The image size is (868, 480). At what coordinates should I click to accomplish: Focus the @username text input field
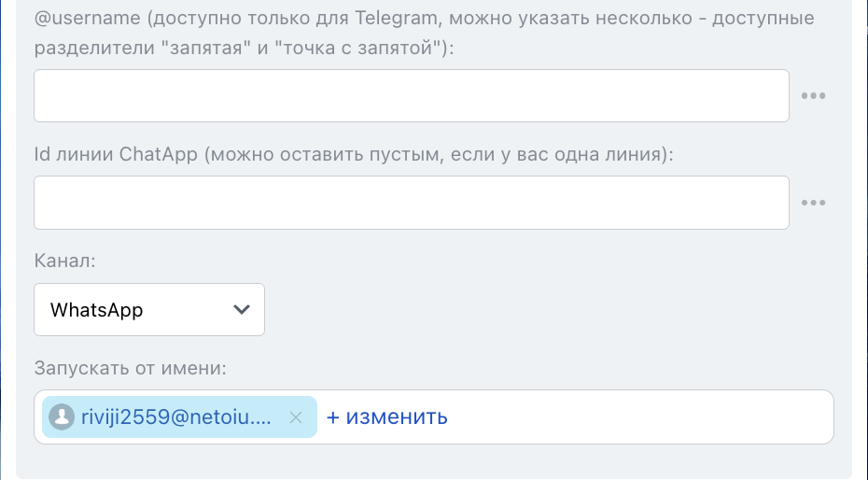coord(411,95)
